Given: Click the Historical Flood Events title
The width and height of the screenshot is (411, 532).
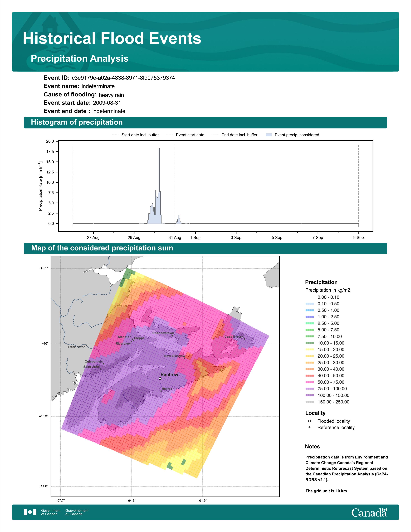Looking at the screenshot, I should click(112, 38).
